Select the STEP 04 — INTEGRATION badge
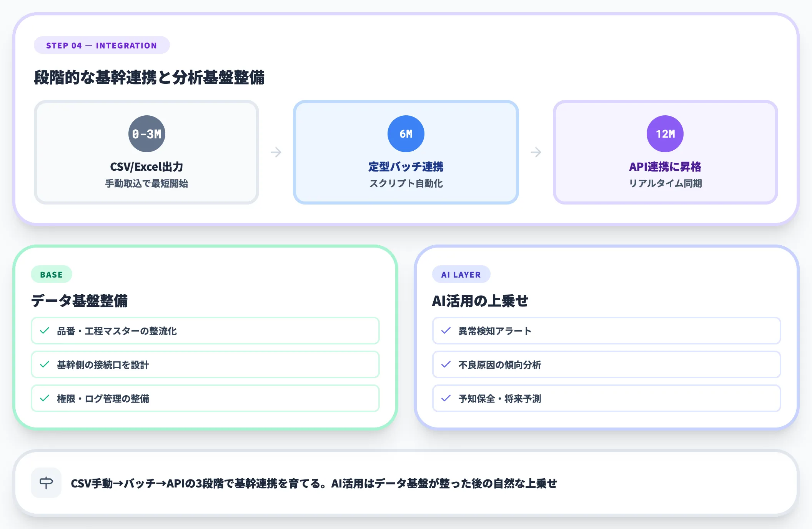812x529 pixels. tap(101, 45)
